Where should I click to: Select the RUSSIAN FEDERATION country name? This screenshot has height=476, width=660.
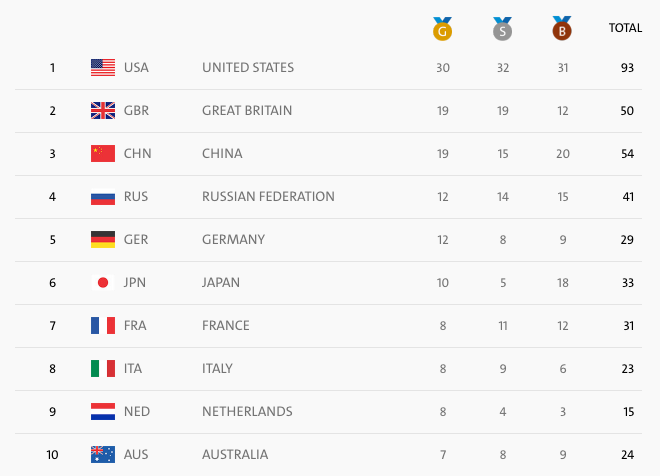[268, 197]
